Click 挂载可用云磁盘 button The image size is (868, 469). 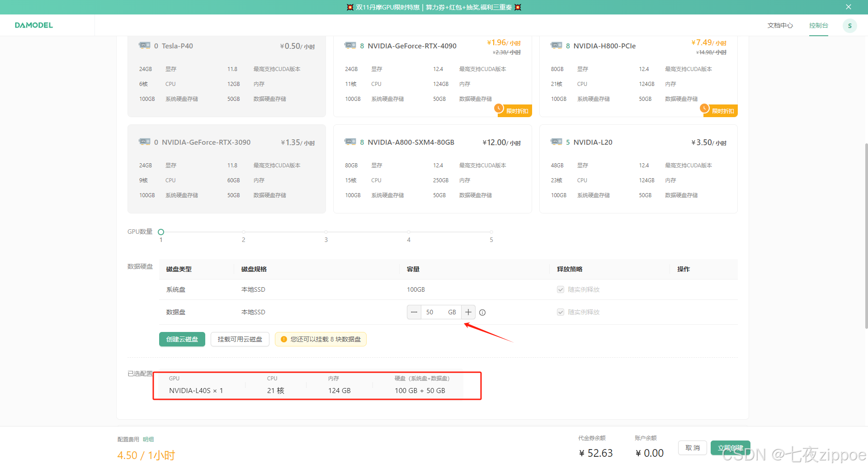coord(240,339)
